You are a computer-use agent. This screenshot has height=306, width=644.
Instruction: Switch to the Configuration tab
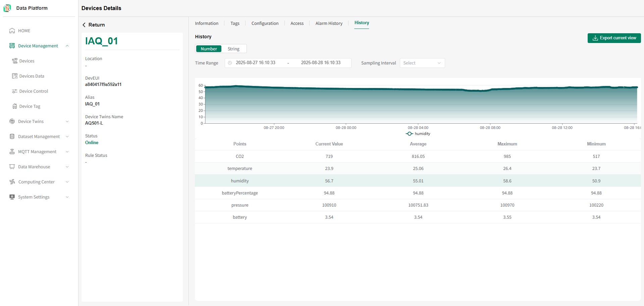coord(265,23)
